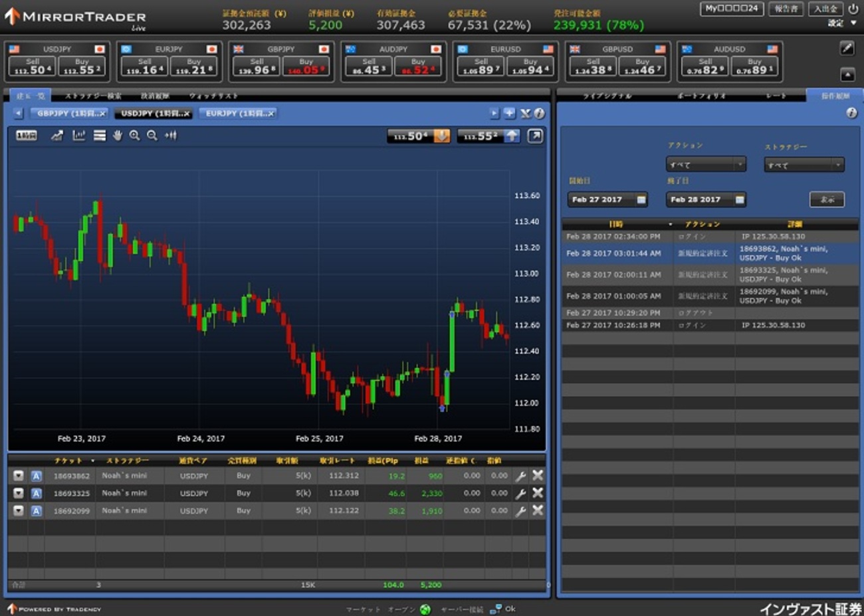Screen dimensions: 864x616
Task: Click the zoom out magnifier on chart
Action: [x=152, y=136]
